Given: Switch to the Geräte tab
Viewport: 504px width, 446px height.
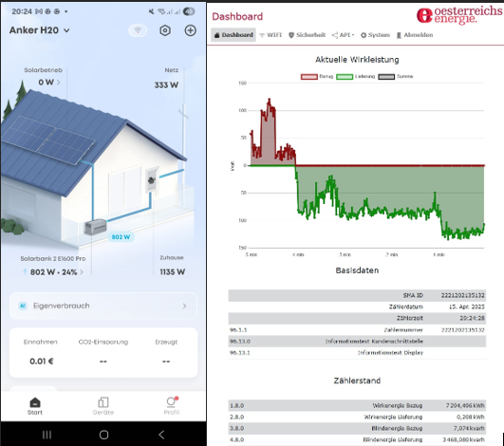Looking at the screenshot, I should coord(103,406).
